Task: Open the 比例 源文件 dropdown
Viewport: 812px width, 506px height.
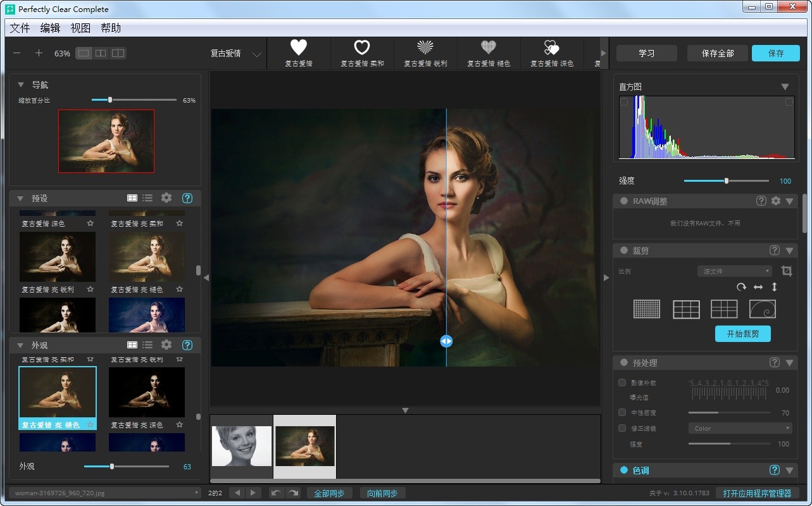Action: (734, 271)
